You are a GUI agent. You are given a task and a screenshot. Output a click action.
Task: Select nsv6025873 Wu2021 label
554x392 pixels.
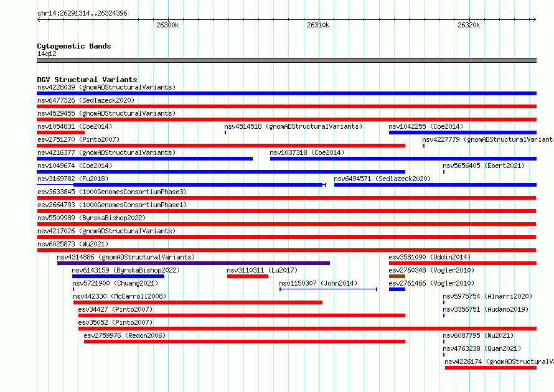tap(73, 244)
